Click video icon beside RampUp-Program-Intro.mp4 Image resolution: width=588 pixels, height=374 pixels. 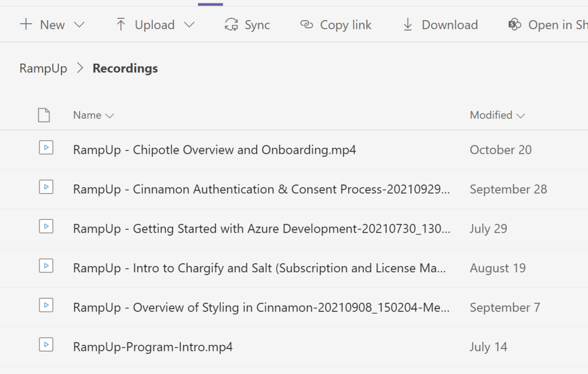(x=46, y=345)
